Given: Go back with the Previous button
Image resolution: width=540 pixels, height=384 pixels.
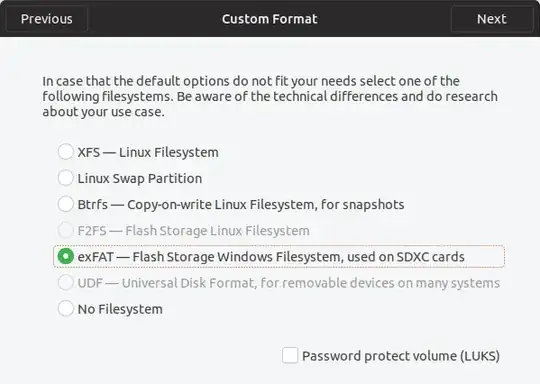Looking at the screenshot, I should pos(46,19).
